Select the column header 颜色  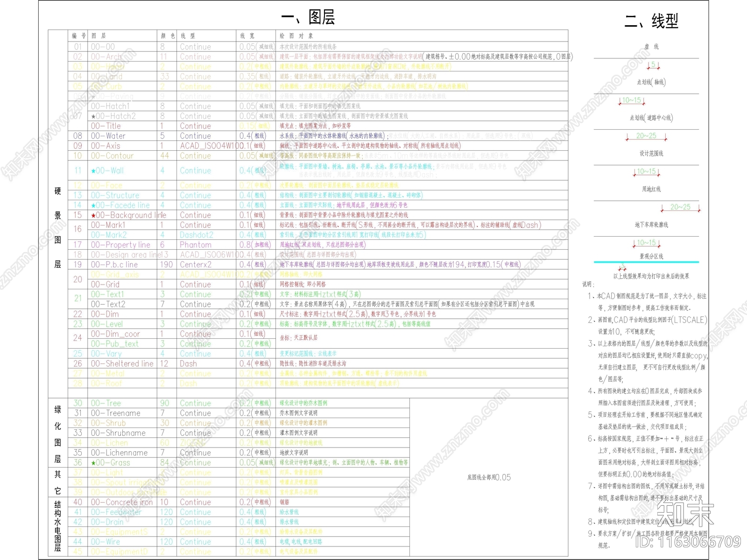point(168,35)
